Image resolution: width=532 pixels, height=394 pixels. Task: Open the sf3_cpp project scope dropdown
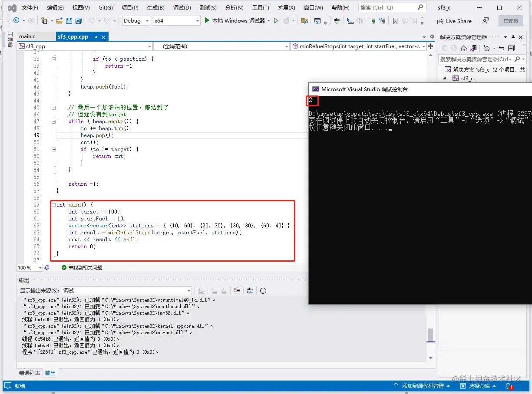pos(85,46)
